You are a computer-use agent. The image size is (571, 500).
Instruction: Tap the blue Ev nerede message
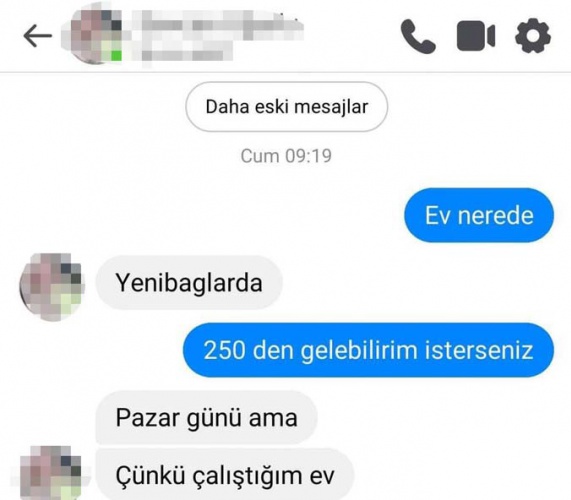(479, 215)
